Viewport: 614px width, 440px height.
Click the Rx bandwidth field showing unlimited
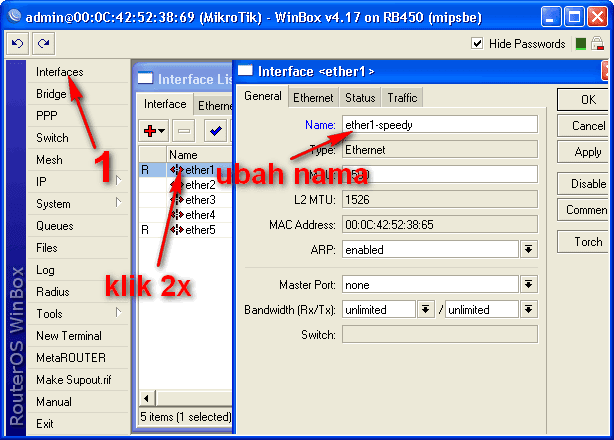point(379,310)
